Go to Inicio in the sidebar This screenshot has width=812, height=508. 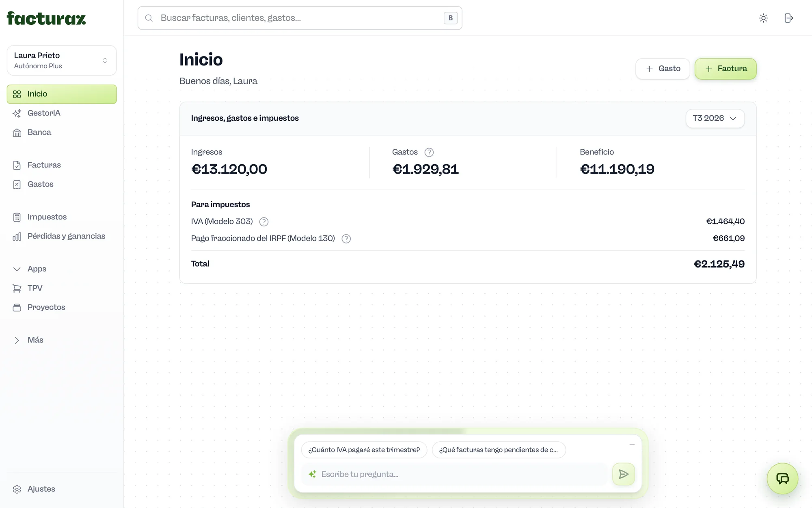pyautogui.click(x=62, y=94)
